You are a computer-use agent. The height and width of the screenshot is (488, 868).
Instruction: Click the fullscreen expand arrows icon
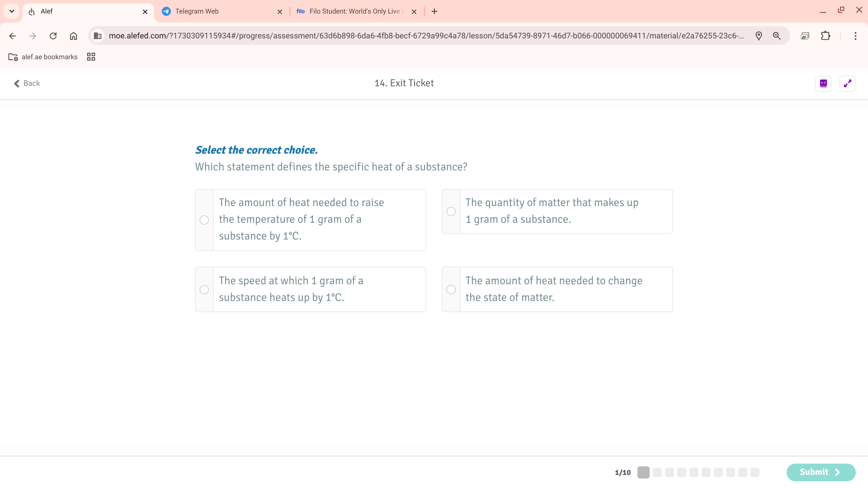click(847, 83)
